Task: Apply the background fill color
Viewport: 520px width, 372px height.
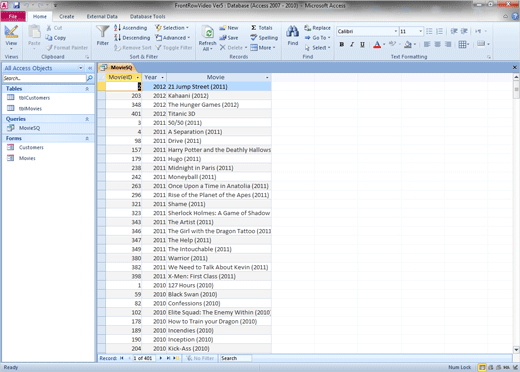Action: (408, 44)
